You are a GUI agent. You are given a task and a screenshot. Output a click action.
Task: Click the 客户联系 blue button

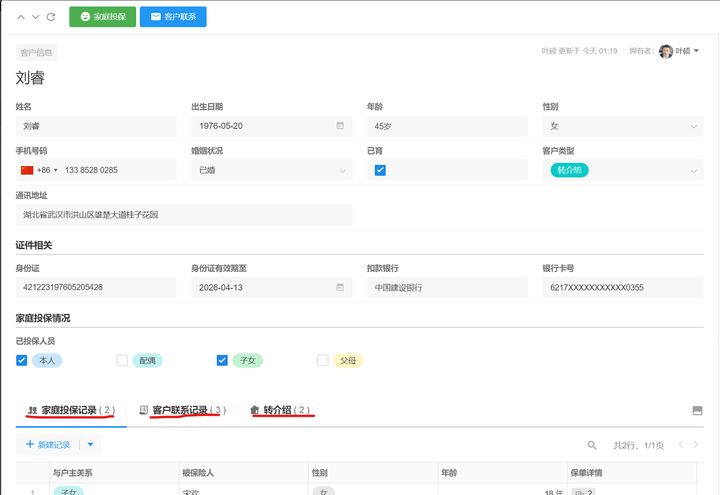[173, 17]
